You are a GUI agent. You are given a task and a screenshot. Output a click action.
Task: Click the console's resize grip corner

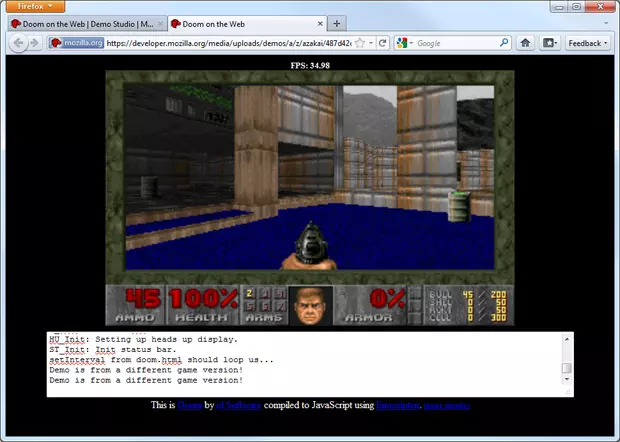tap(568, 392)
